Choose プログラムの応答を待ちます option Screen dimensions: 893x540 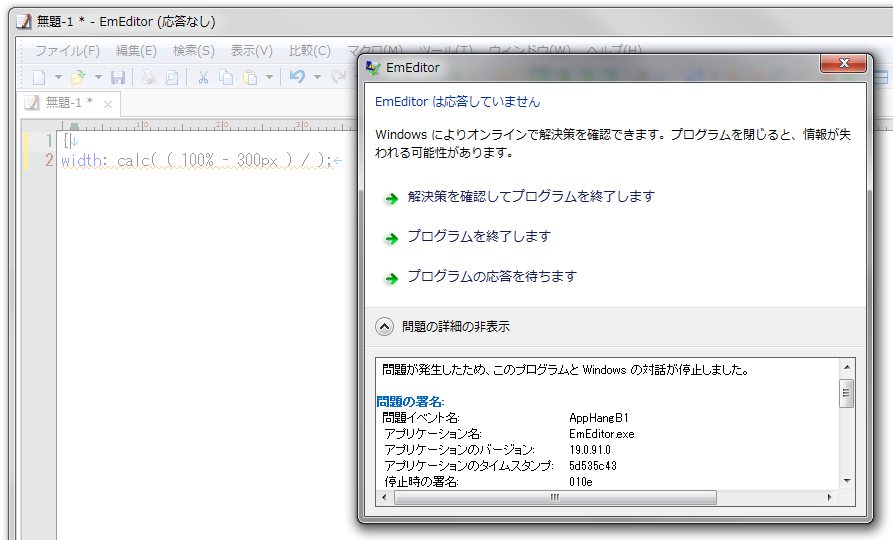[492, 276]
